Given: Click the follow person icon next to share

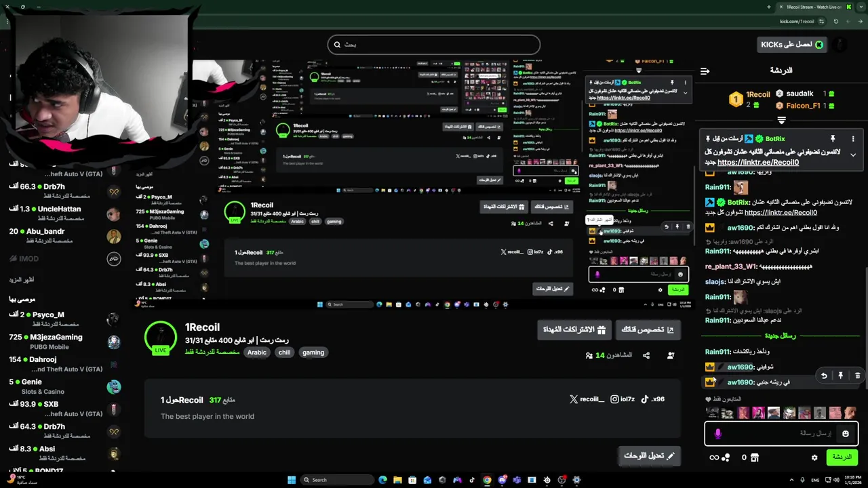Looking at the screenshot, I should [x=671, y=355].
